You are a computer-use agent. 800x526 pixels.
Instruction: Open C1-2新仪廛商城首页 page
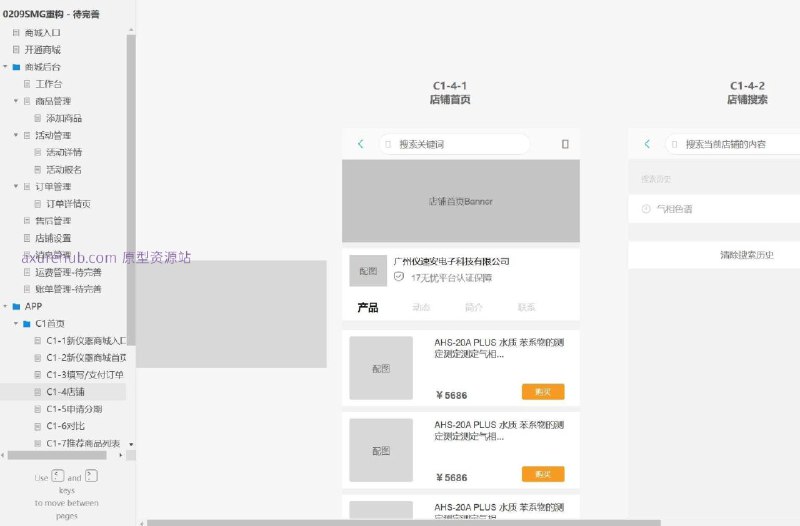(86, 358)
